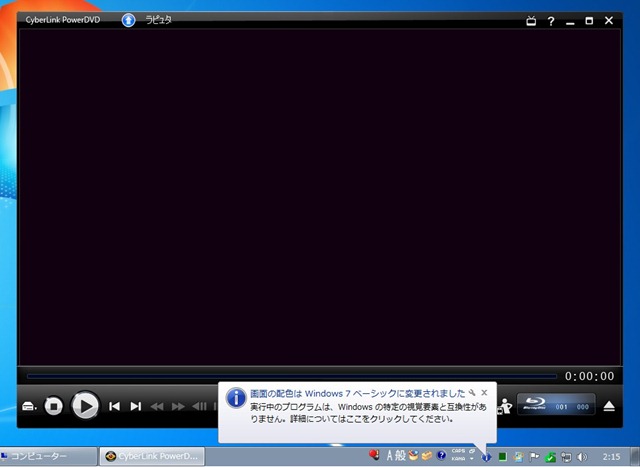
Task: Toggle KANA lock indicator in language bar
Action: click(458, 459)
